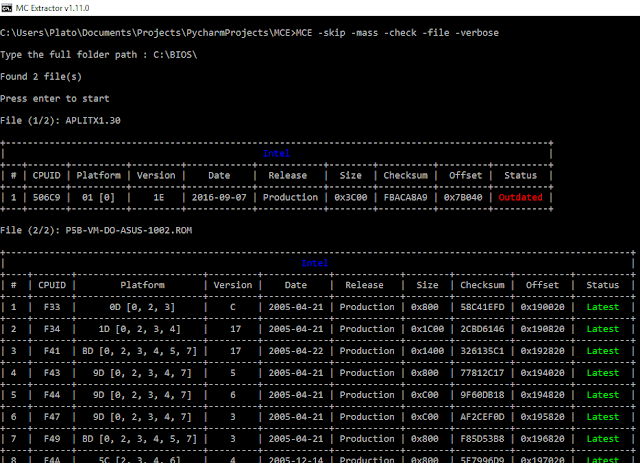Click platform 1D [0, 2, 3, 4]
Viewport: 640px width, 463px height.
click(x=139, y=329)
